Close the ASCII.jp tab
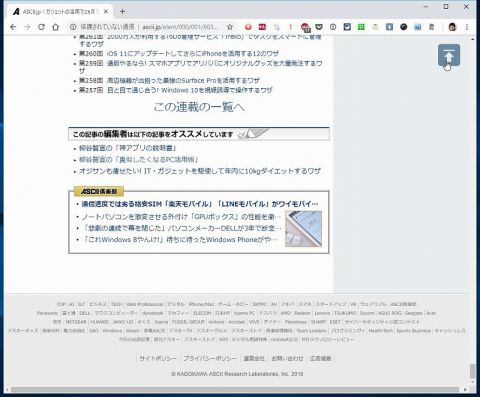 106,12
